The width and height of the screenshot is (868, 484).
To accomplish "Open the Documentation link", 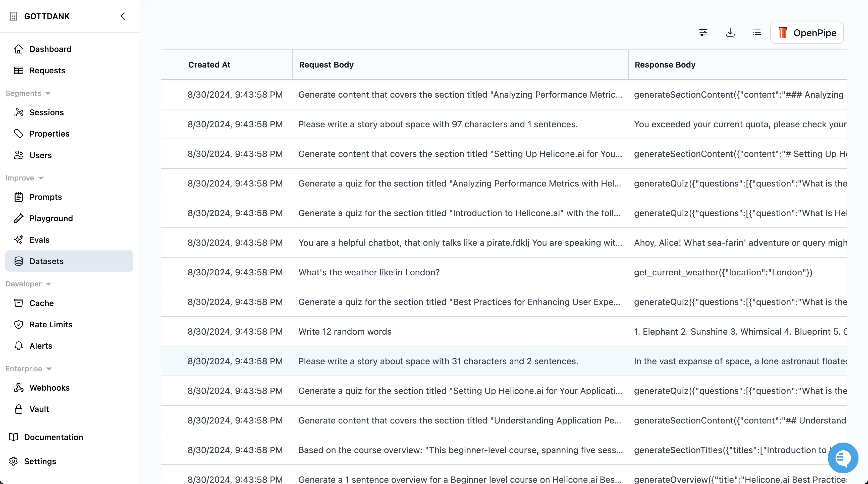I will pyautogui.click(x=53, y=437).
